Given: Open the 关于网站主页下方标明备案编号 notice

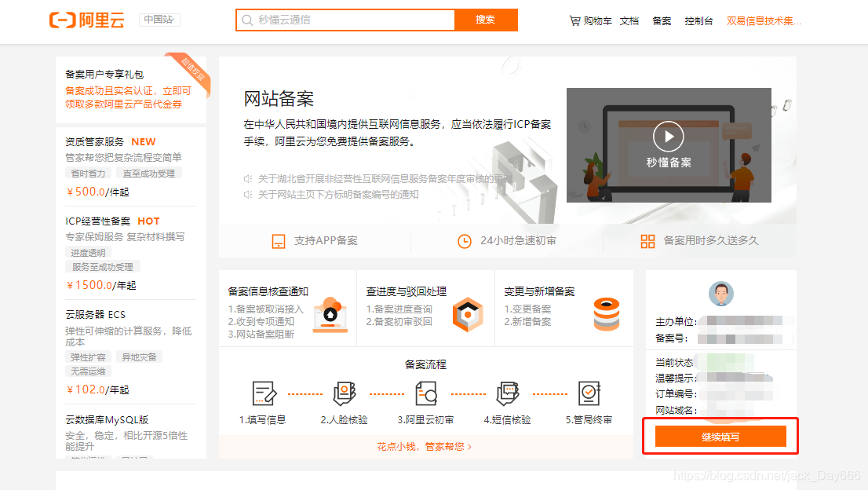Looking at the screenshot, I should point(338,195).
